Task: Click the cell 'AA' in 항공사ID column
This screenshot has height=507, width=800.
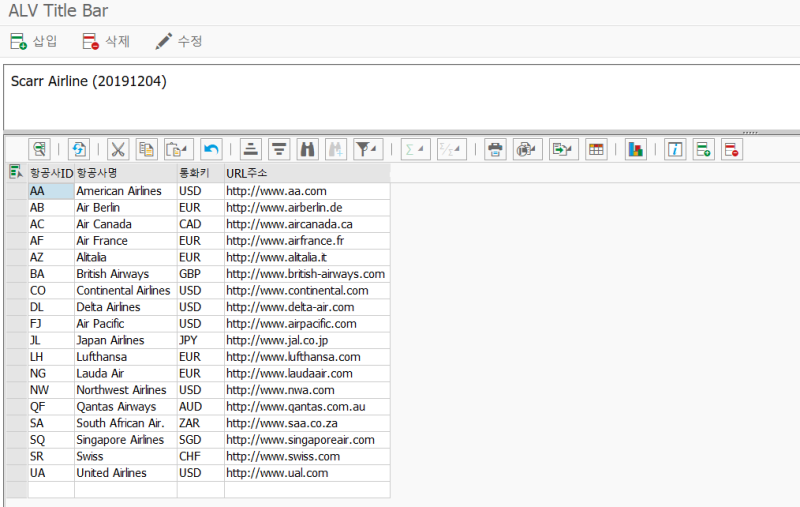Action: [x=51, y=191]
